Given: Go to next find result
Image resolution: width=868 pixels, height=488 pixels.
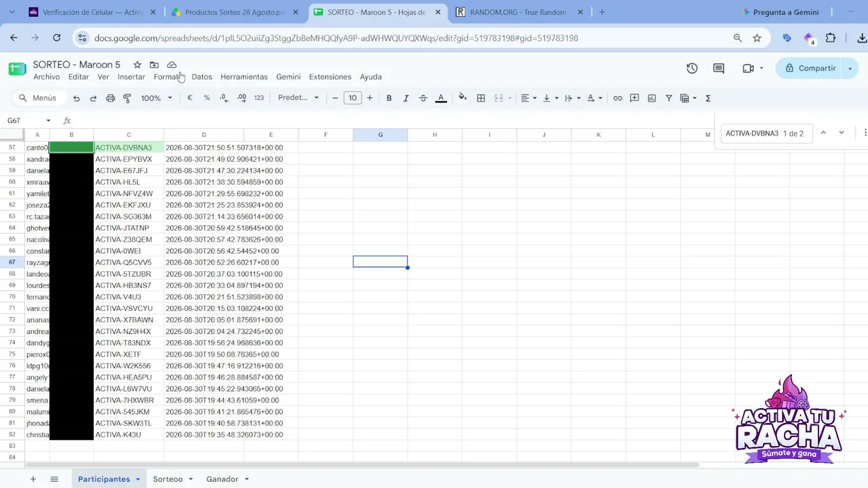Looking at the screenshot, I should [x=842, y=133].
